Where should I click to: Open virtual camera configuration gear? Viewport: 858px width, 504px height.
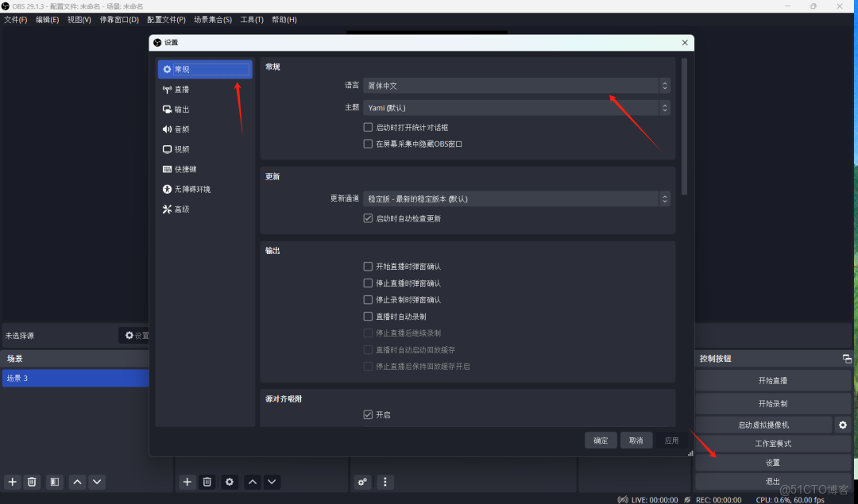[x=842, y=425]
